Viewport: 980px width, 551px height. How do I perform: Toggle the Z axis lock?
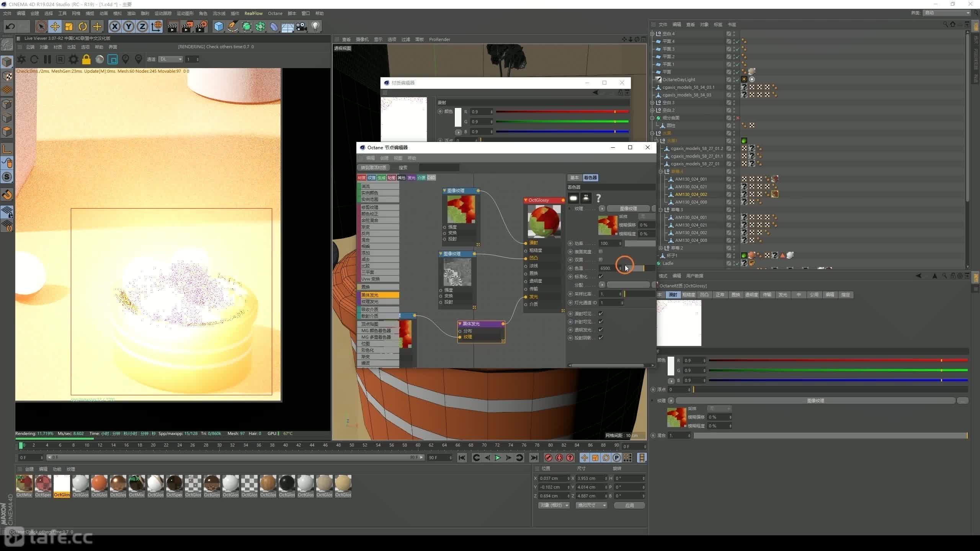pyautogui.click(x=142, y=26)
